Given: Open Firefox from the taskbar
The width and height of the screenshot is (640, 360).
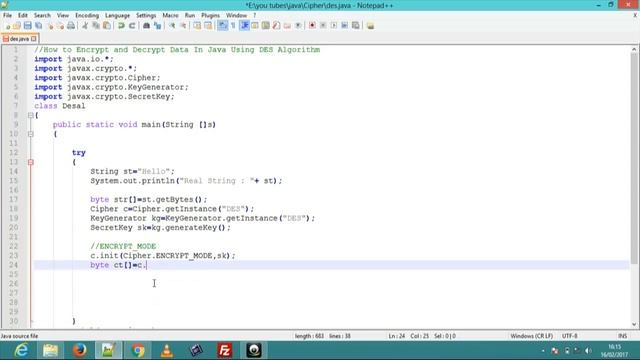Looking at the screenshot, I should tap(80, 350).
